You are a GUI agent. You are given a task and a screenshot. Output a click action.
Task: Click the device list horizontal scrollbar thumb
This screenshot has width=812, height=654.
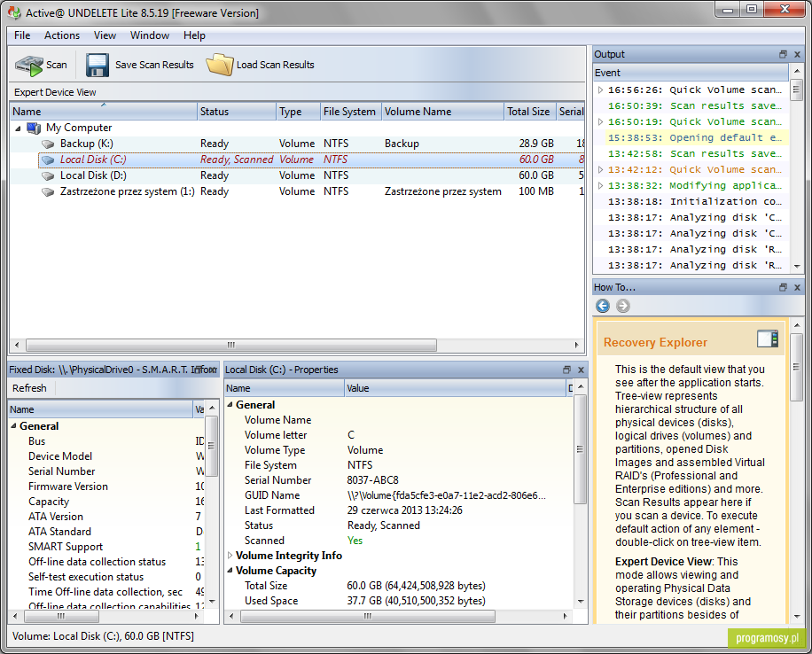pos(231,345)
